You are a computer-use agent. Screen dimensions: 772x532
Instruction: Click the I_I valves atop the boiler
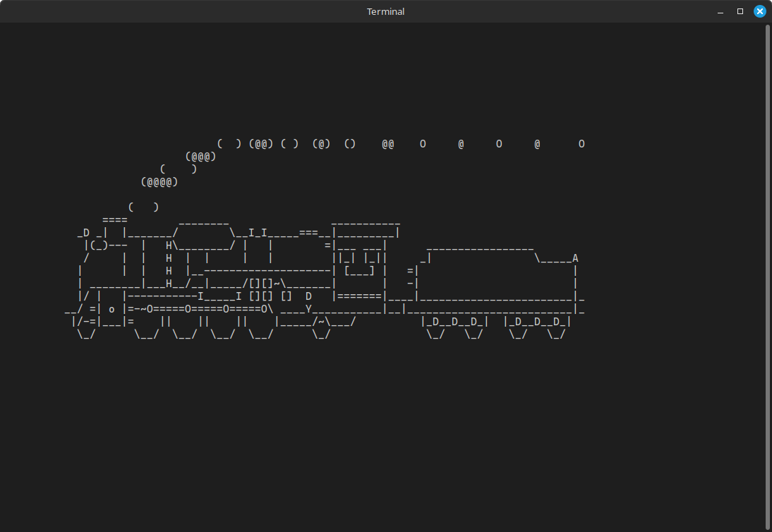258,233
